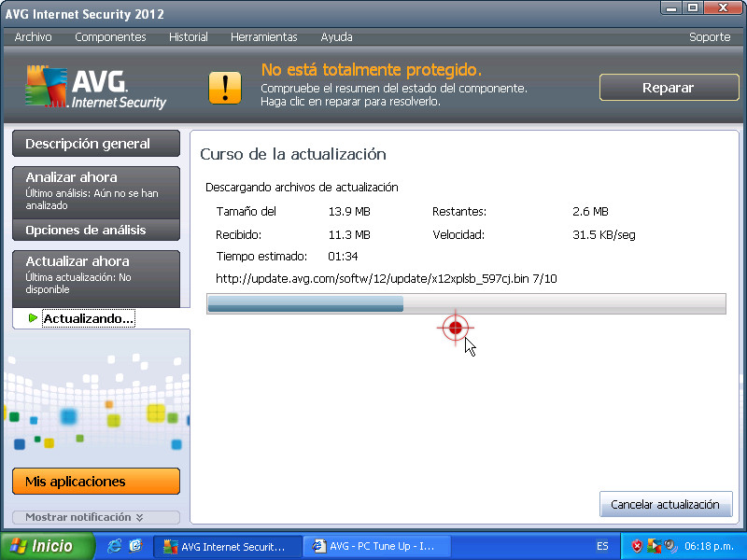Switch to AVG - PC Tune Up taskbar item
The height and width of the screenshot is (560, 747).
point(376,546)
